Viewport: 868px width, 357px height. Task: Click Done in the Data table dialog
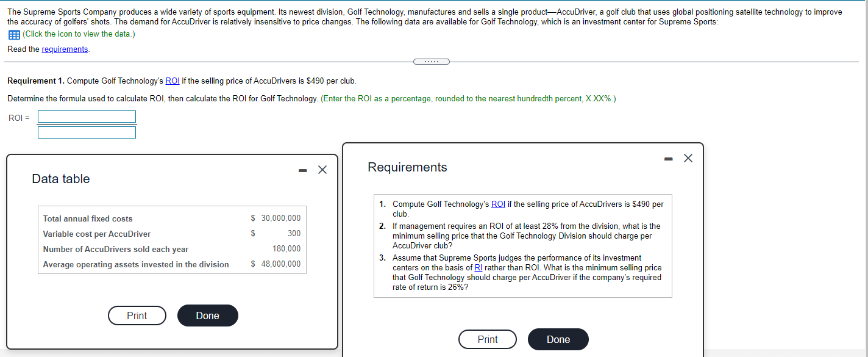pyautogui.click(x=208, y=316)
